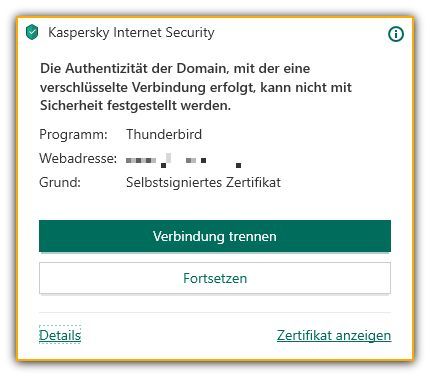Click the blurred Webadresse value

[x=184, y=160]
